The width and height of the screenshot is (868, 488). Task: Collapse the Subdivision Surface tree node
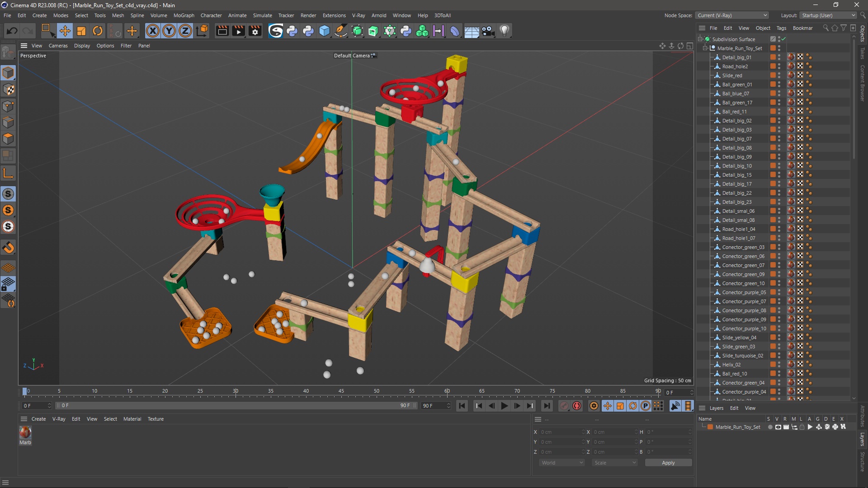[700, 39]
